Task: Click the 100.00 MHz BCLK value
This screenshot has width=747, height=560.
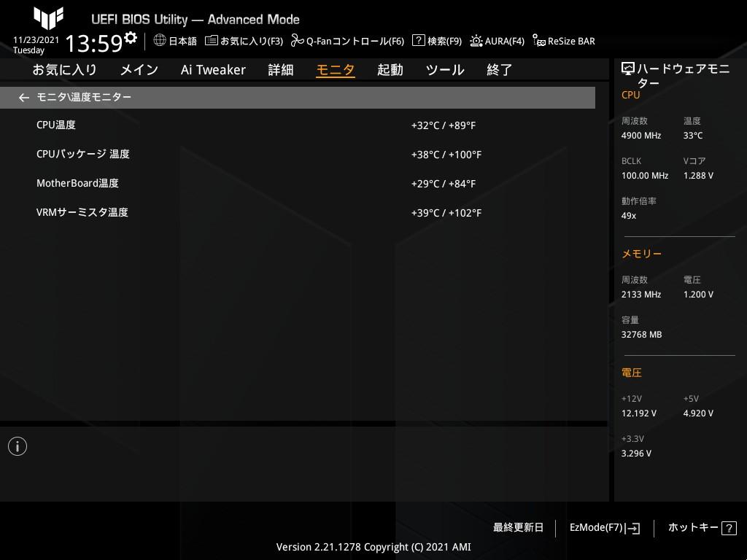Action: [x=645, y=176]
